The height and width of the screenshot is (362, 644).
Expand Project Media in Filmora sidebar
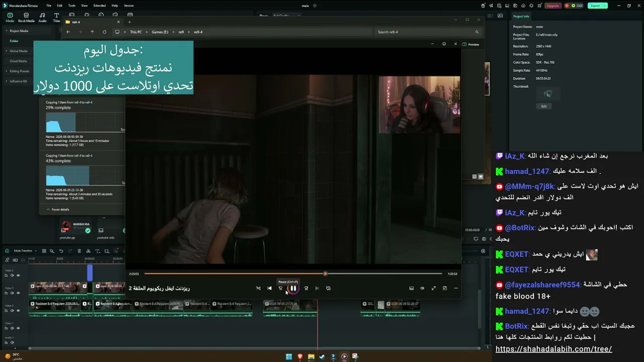(x=7, y=31)
